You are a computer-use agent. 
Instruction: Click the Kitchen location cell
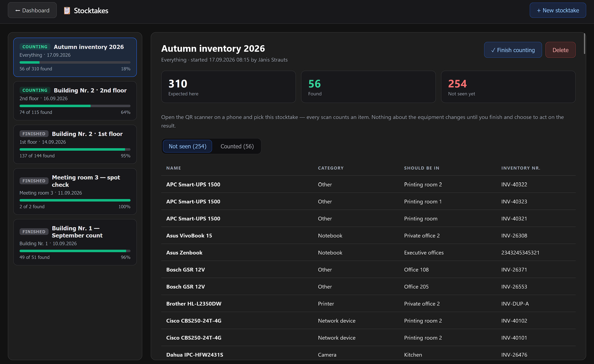413,355
